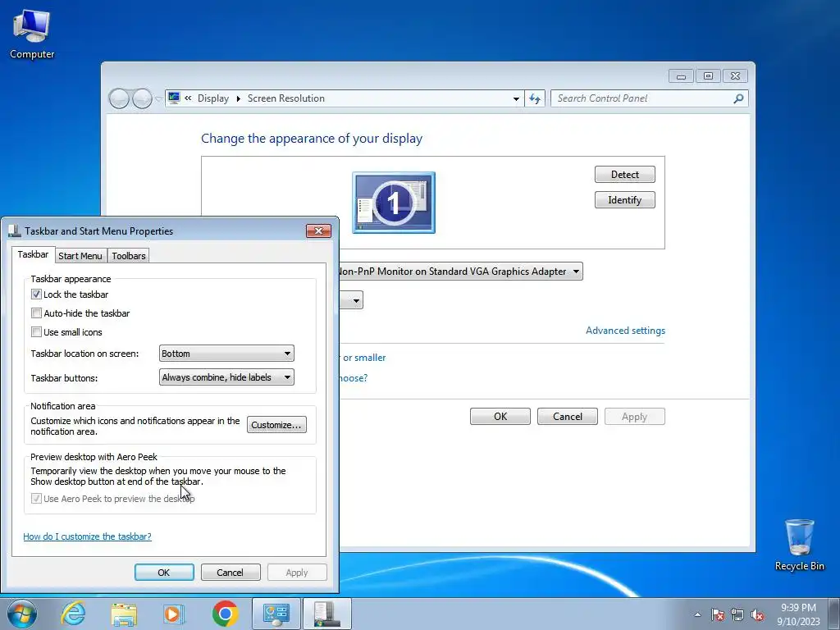Open the Windows Start button
The image size is (840, 630).
[22, 614]
